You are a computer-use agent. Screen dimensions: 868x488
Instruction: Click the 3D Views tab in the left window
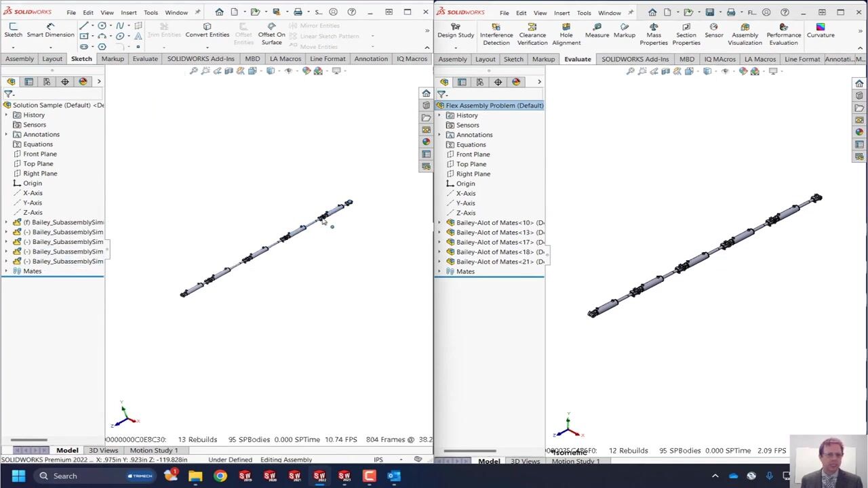coord(103,450)
